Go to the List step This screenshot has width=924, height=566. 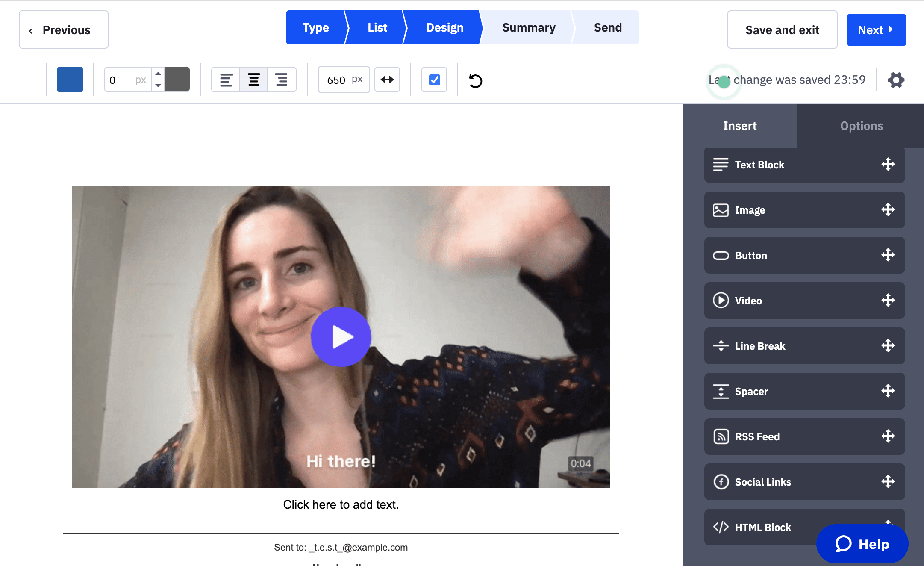click(x=377, y=27)
